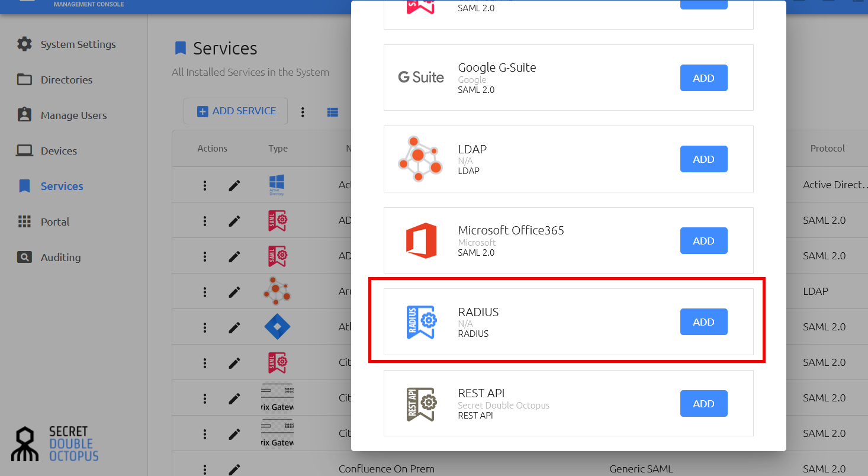This screenshot has width=868, height=476.
Task: Edit the row with the blue Atlassian icon
Action: pos(234,327)
